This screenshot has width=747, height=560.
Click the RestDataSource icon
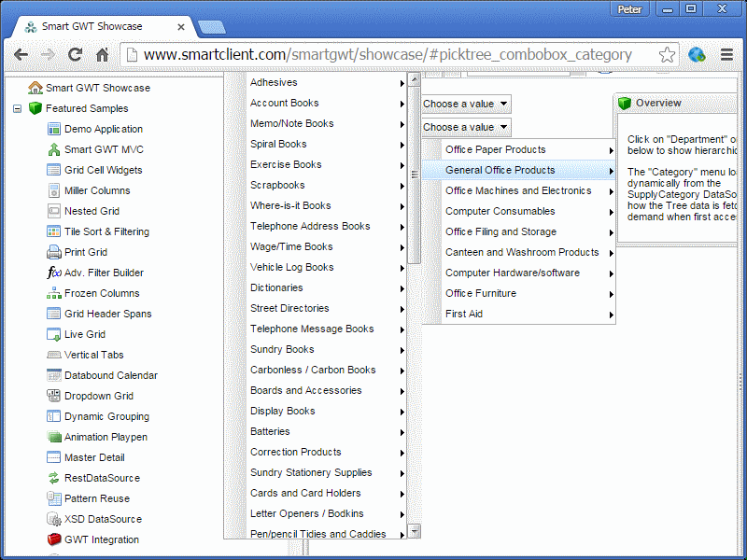click(x=54, y=478)
